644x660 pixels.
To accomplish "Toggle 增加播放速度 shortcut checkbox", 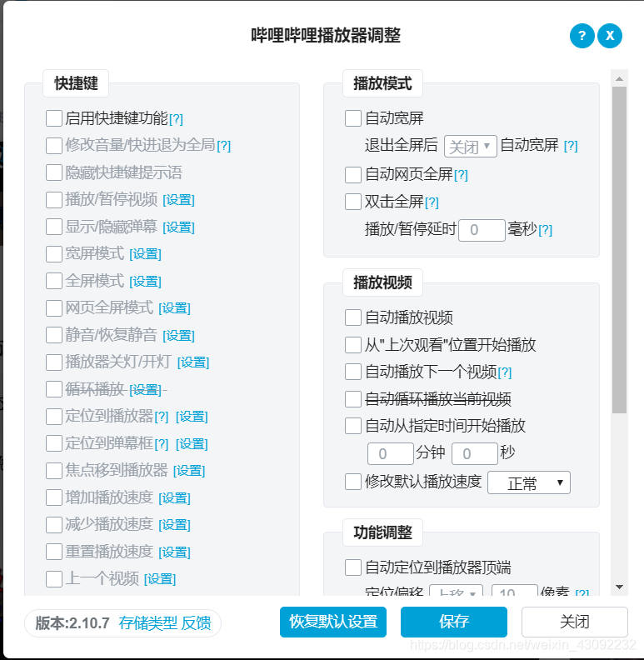I will 54,497.
